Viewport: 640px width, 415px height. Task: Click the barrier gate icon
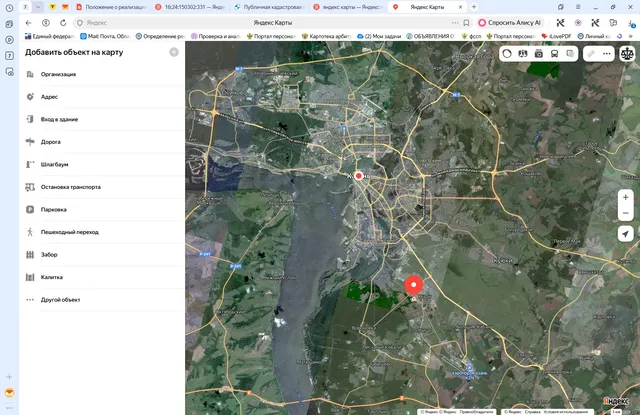click(30, 164)
